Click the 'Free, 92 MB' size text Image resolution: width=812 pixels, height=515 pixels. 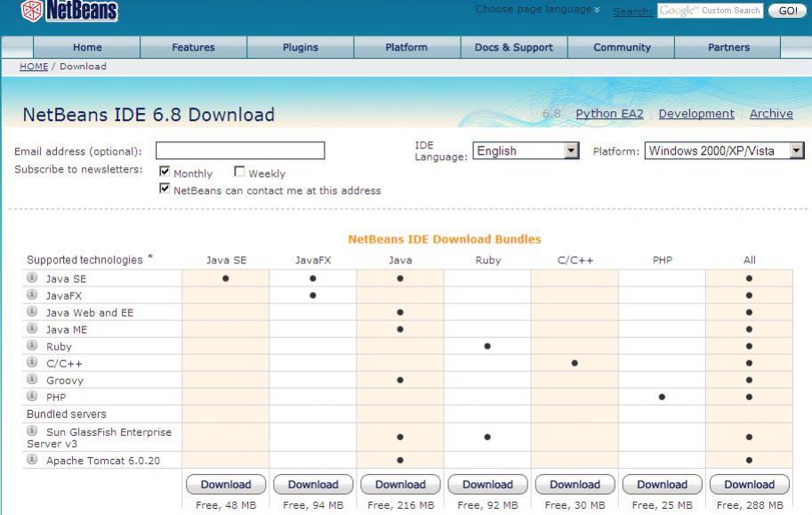tap(487, 505)
